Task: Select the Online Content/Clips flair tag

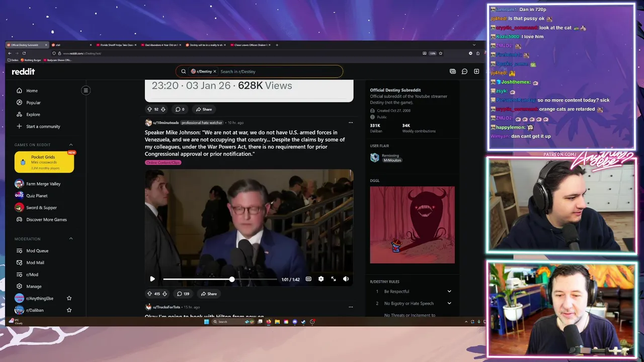Action: 163,162
